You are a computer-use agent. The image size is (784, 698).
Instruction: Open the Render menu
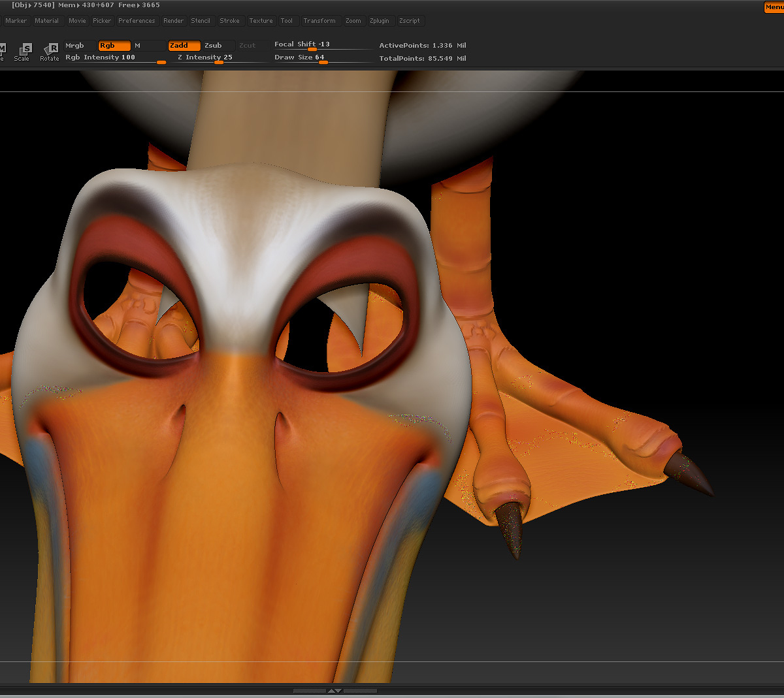[173, 20]
